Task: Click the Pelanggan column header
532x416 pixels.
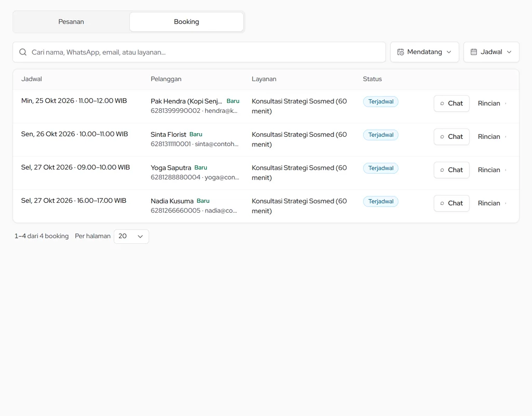Action: pyautogui.click(x=166, y=79)
